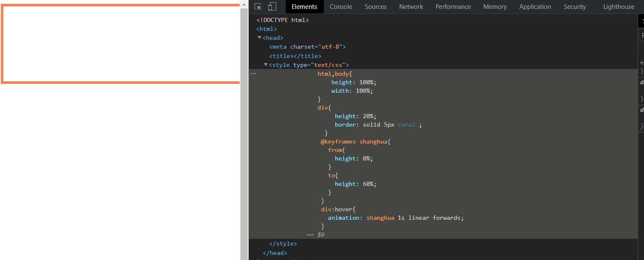Switch to the Sources tab
644x260 pixels.
376,7
